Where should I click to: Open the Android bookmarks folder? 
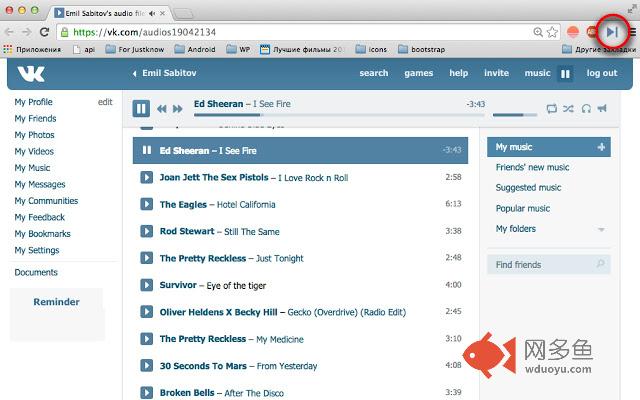[195, 49]
